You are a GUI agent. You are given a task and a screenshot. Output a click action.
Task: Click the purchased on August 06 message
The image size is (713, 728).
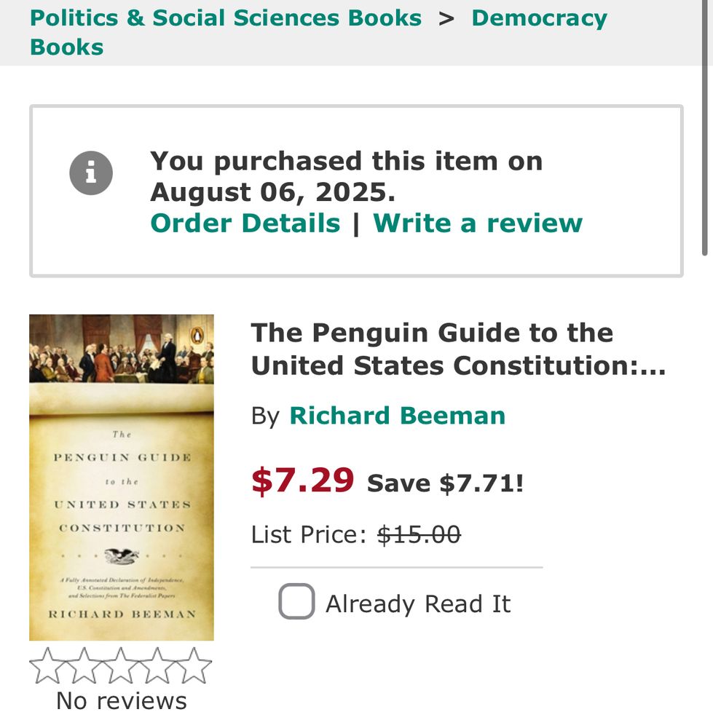(347, 176)
